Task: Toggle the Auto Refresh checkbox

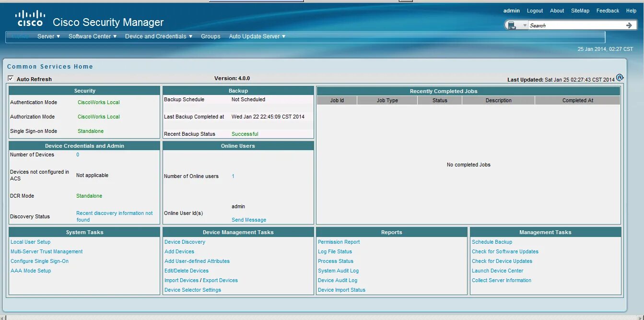Action: tap(11, 79)
